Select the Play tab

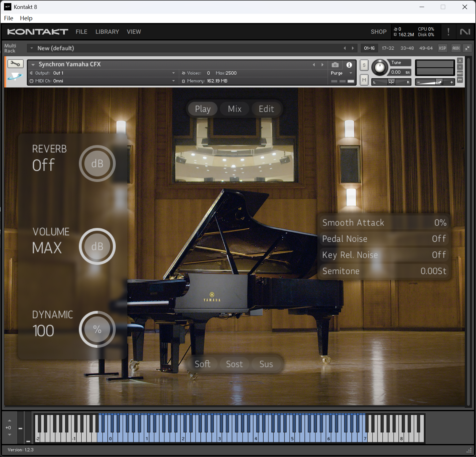point(203,109)
